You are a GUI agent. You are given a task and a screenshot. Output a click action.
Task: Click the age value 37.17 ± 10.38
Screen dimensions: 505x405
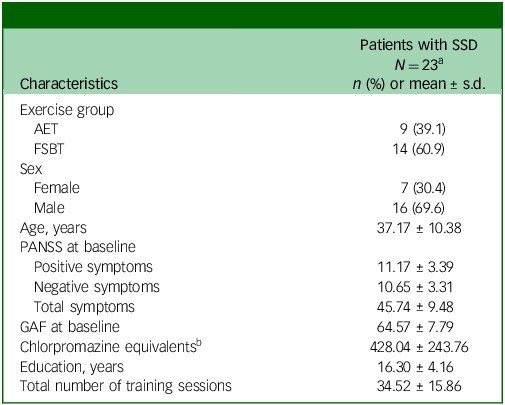tap(419, 228)
